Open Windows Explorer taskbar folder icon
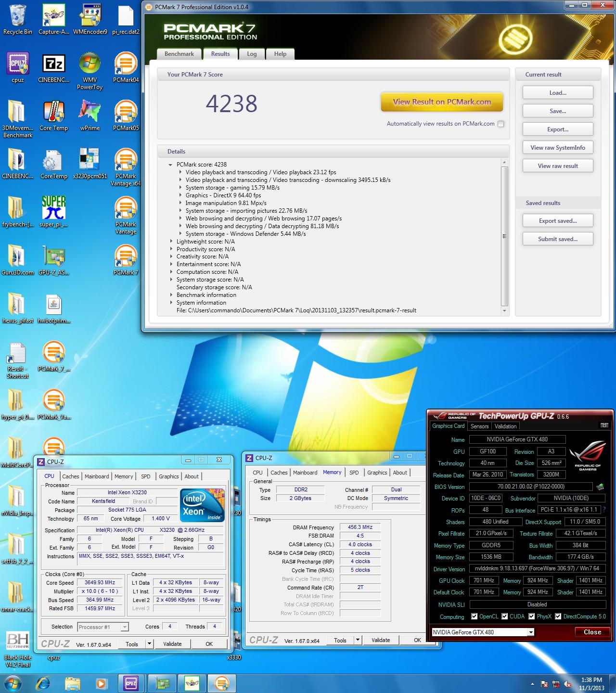 click(x=72, y=683)
